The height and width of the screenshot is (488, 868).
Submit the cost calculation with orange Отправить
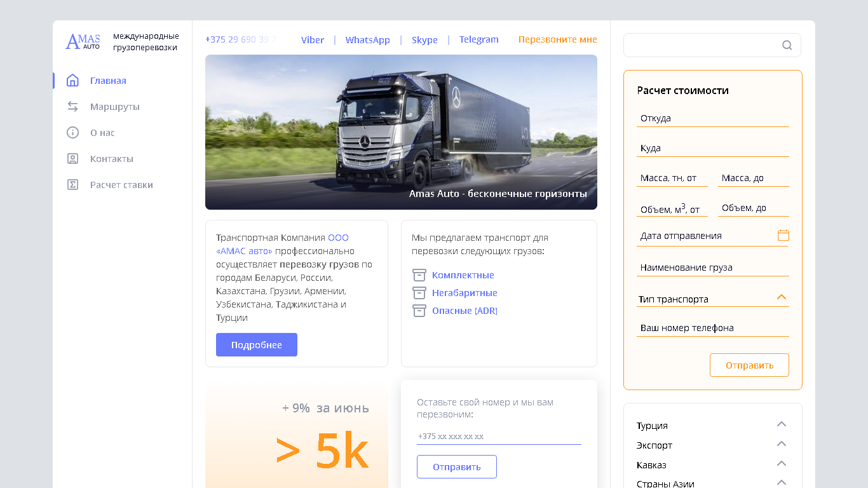click(x=750, y=365)
